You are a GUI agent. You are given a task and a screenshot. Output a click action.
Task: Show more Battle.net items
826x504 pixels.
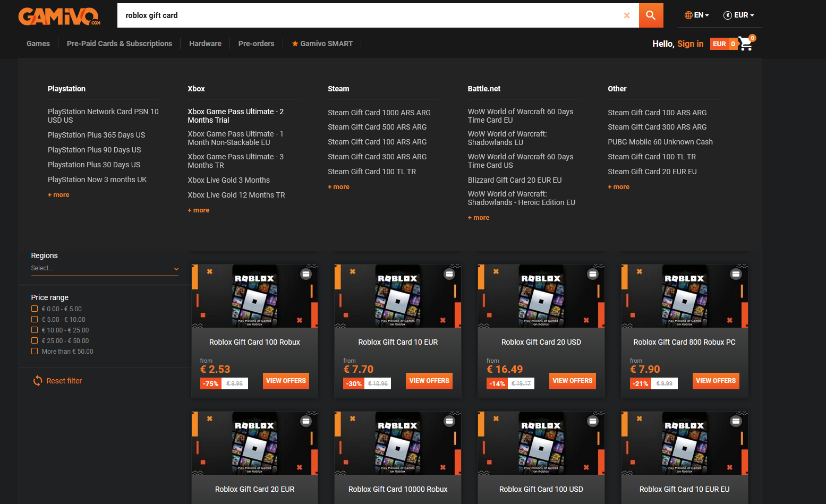479,218
